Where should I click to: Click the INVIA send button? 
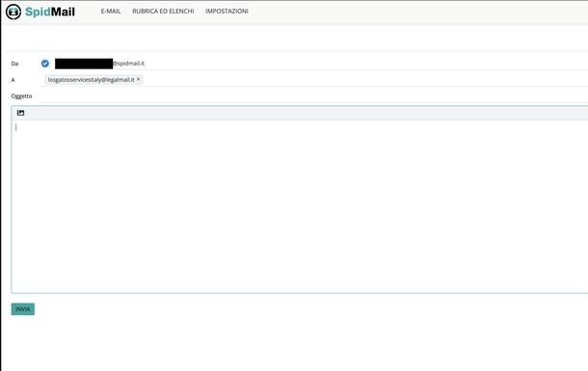pyautogui.click(x=23, y=309)
